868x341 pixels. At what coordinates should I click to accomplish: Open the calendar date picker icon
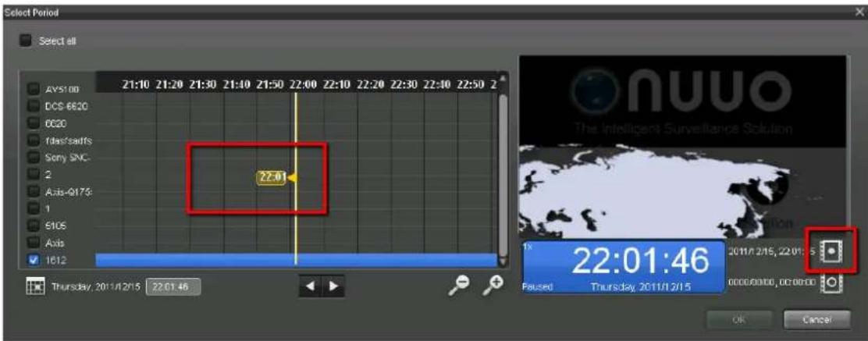tap(35, 287)
